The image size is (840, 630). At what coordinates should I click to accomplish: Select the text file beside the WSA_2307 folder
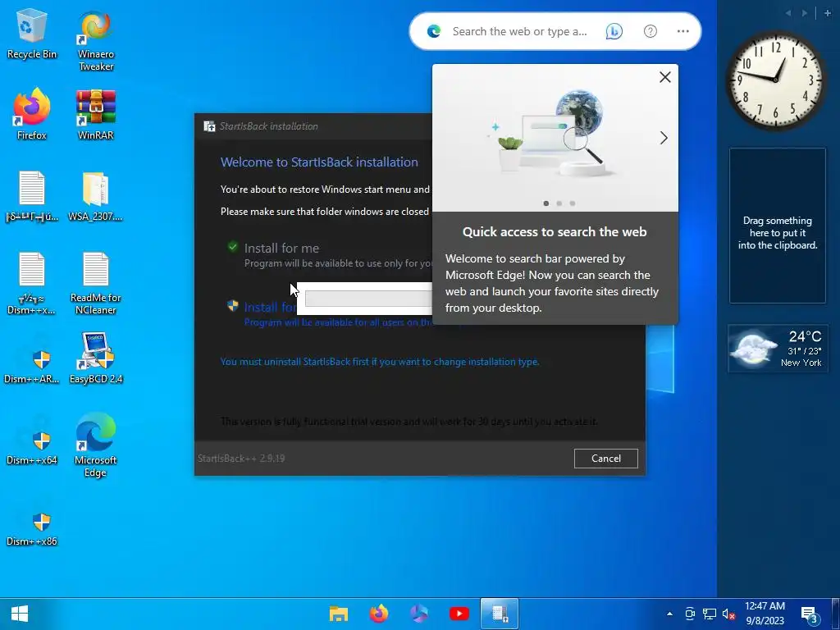(32, 196)
